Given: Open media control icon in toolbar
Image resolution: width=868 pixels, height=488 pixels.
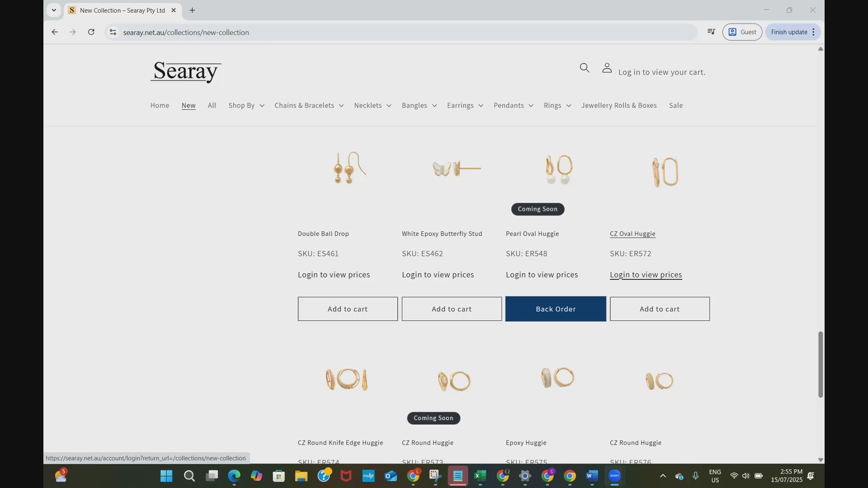Looking at the screenshot, I should point(711,32).
